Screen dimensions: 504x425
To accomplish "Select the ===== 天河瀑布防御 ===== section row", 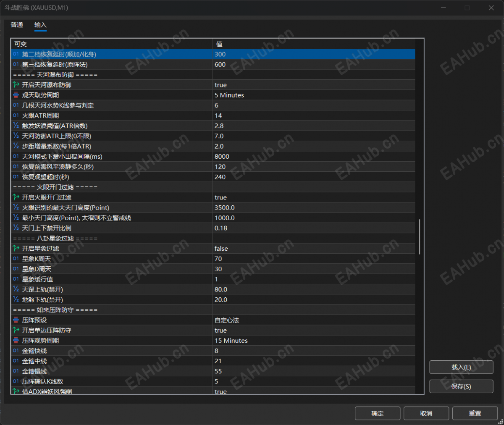I will pyautogui.click(x=213, y=75).
